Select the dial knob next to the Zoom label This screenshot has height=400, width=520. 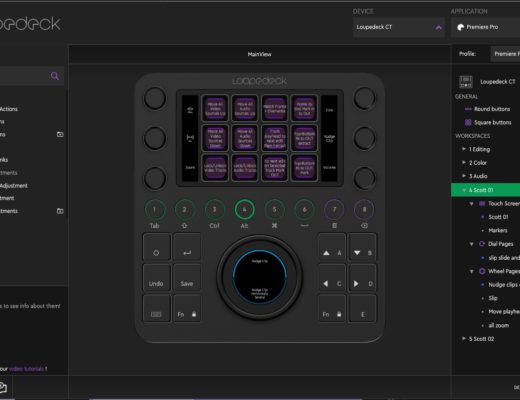pos(155,178)
